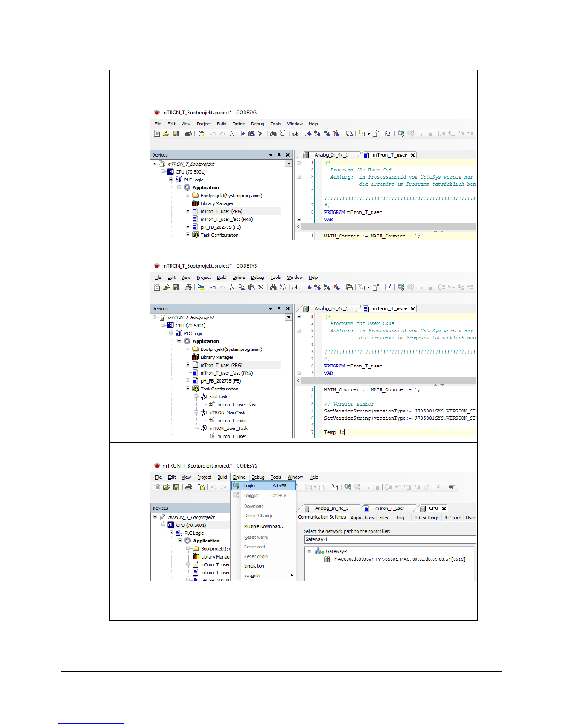Viewport: 563px width, 728px height.
Task: Click CPU device icon in top screenshot tree
Action: pyautogui.click(x=170, y=172)
